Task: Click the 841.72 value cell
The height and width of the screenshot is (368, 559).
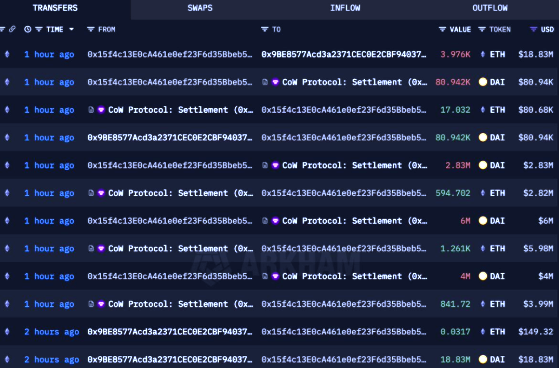Action: pos(455,304)
